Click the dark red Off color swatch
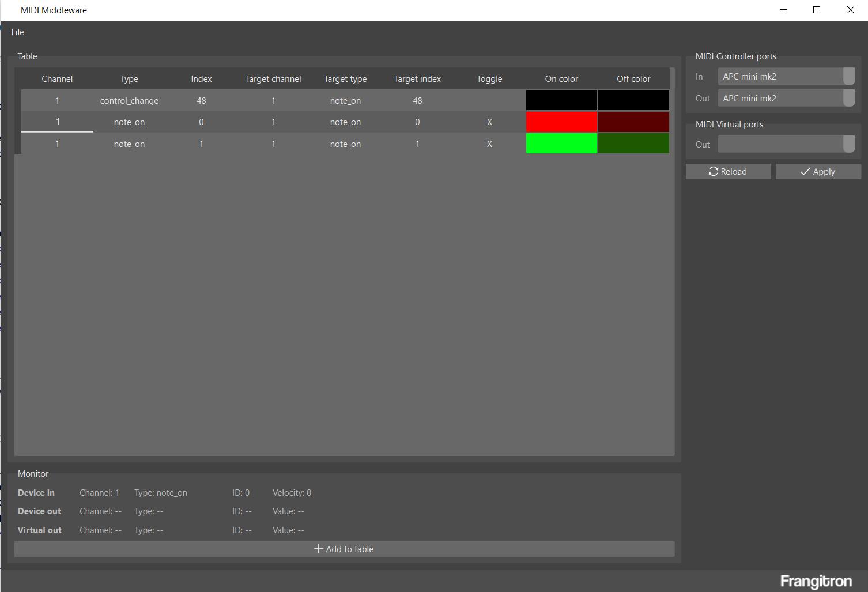Viewport: 868px width, 592px height. click(633, 122)
